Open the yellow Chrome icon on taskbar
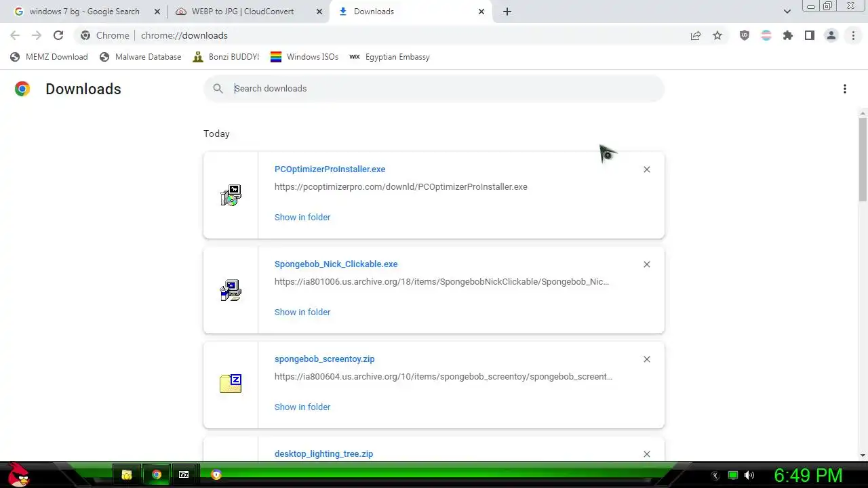This screenshot has height=488, width=868. [x=216, y=474]
